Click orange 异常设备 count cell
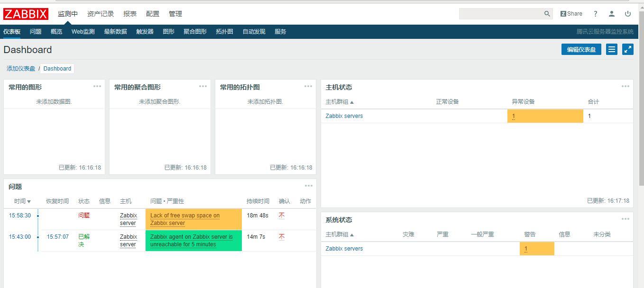644x288 pixels. tap(544, 116)
